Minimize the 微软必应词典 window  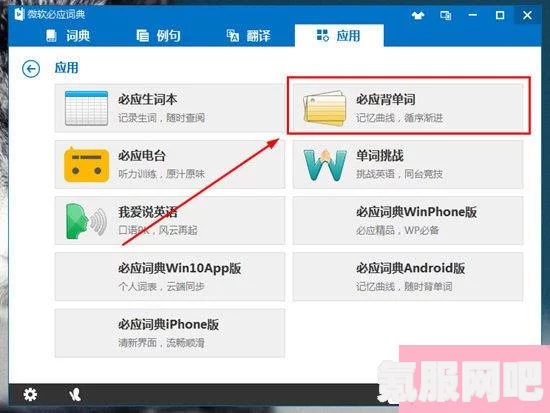point(472,15)
